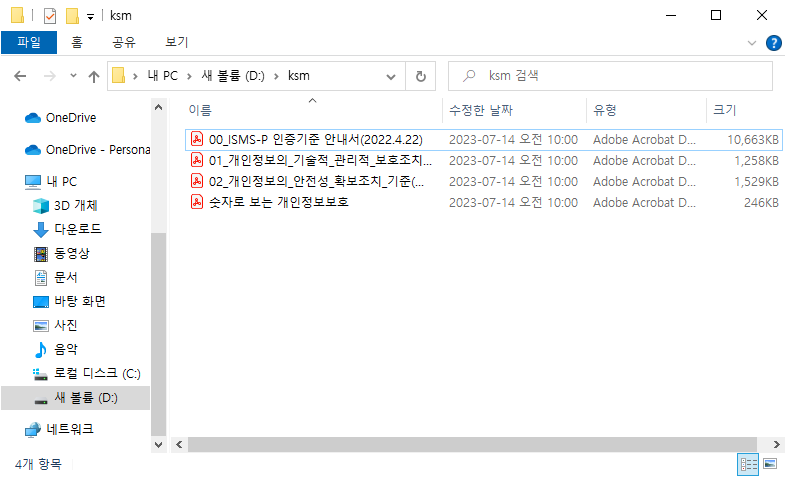This screenshot has height=477, width=786.
Task: Open the 음악 folder
Action: pyautogui.click(x=55, y=350)
